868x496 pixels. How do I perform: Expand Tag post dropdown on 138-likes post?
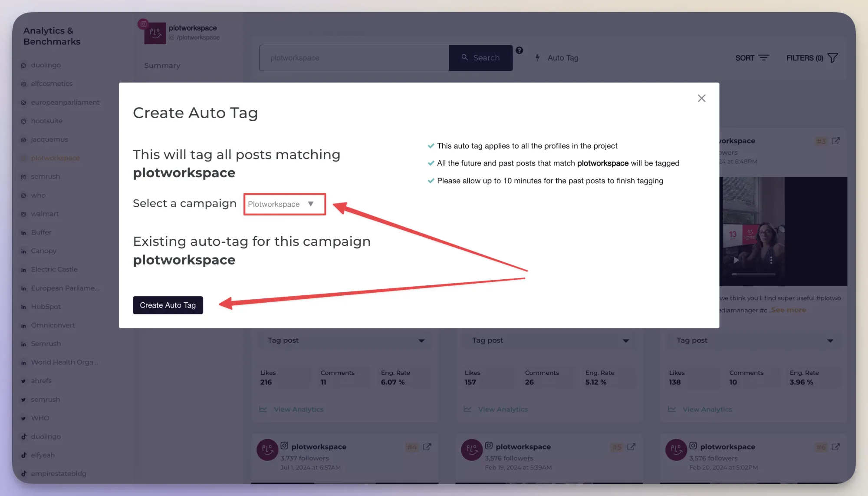pos(754,341)
